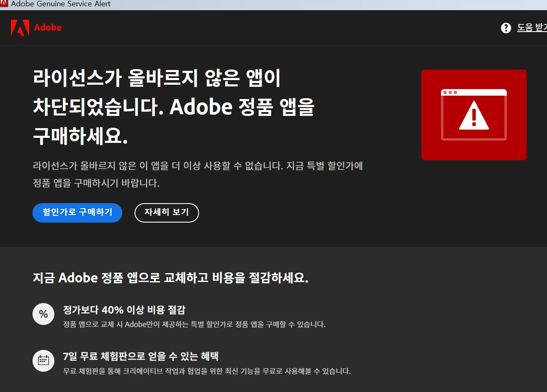
Task: Click the Adobe logo in the header
Action: point(36,28)
